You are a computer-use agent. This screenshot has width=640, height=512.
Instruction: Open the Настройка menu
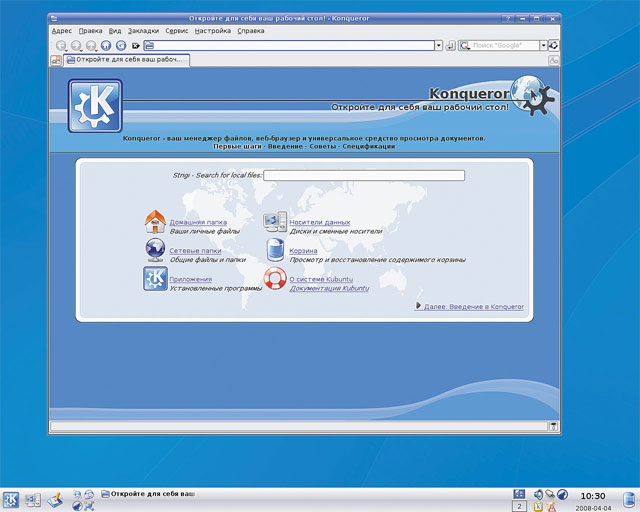(x=213, y=31)
